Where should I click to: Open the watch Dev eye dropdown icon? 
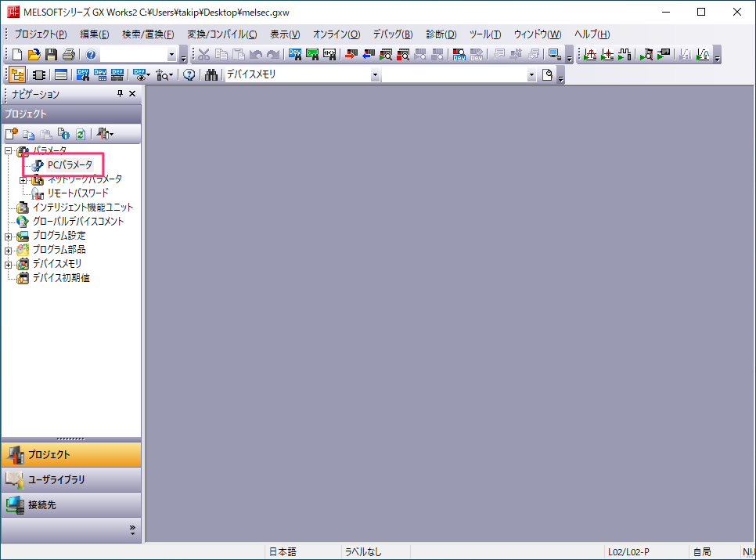[142, 74]
